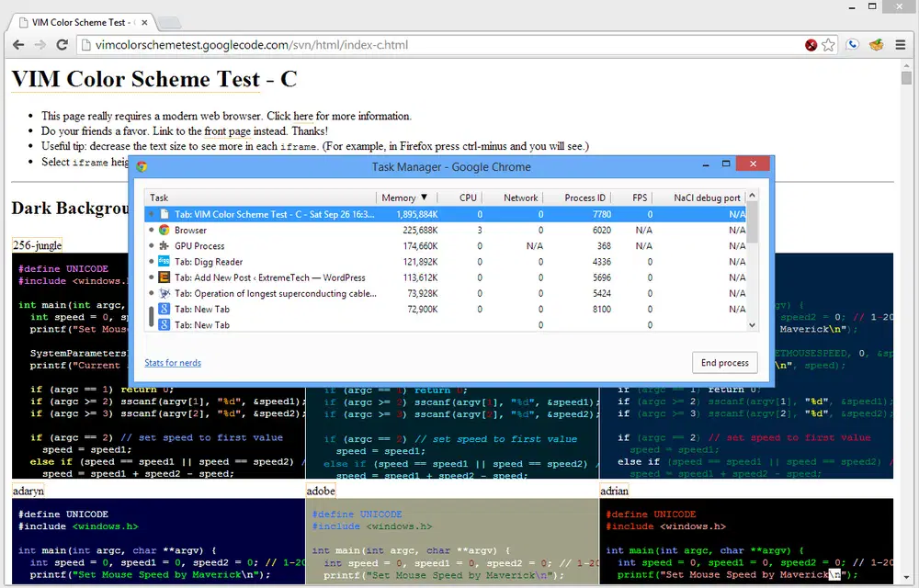919x588 pixels.
Task: Select the Add New Post ExtremeTech WordPress row
Action: point(446,277)
